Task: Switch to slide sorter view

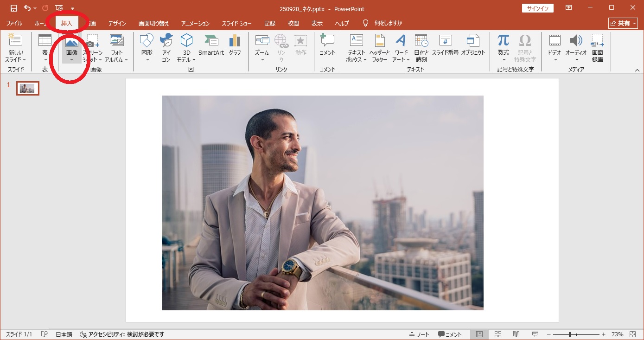Action: [498, 334]
